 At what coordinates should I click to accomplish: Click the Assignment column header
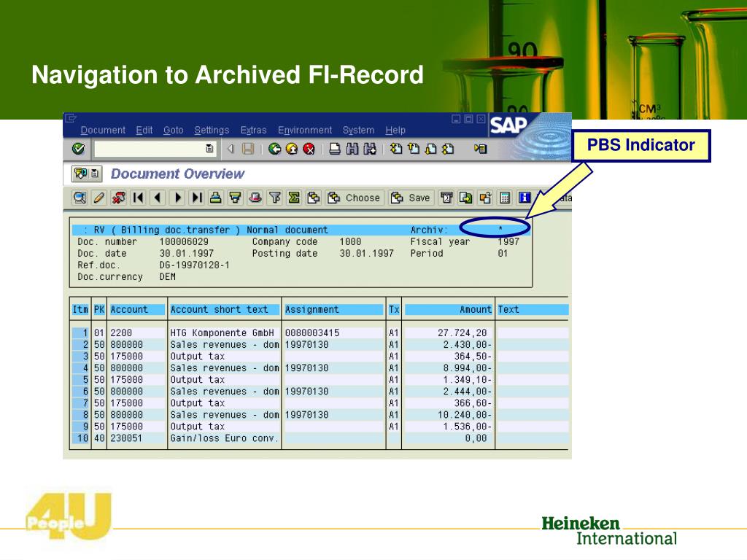(x=333, y=309)
